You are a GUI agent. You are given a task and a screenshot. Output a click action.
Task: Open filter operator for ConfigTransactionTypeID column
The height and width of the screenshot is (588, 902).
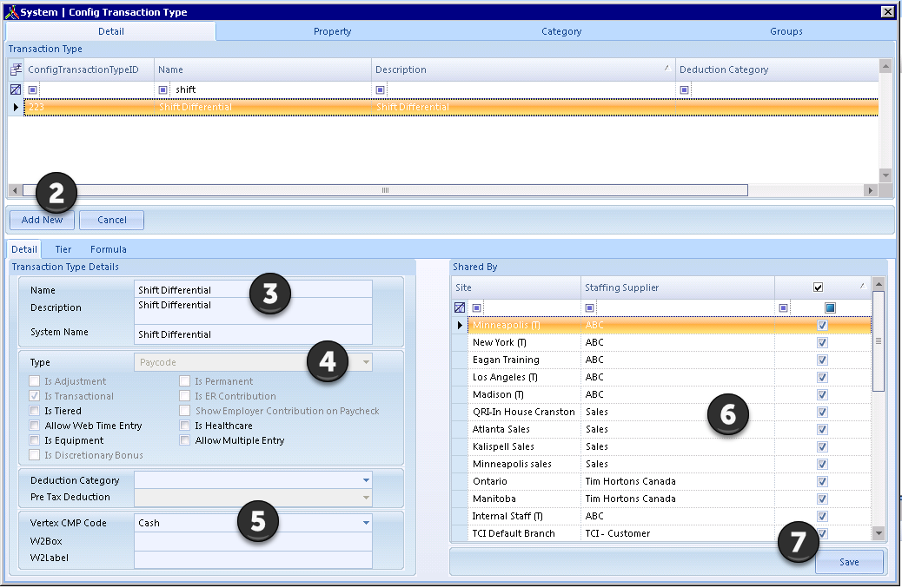point(33,89)
